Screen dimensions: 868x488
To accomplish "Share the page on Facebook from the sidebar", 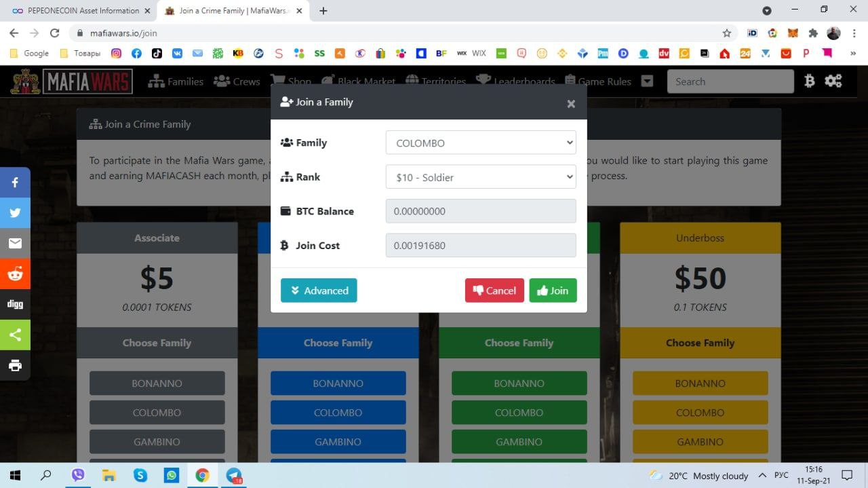I will coord(15,182).
